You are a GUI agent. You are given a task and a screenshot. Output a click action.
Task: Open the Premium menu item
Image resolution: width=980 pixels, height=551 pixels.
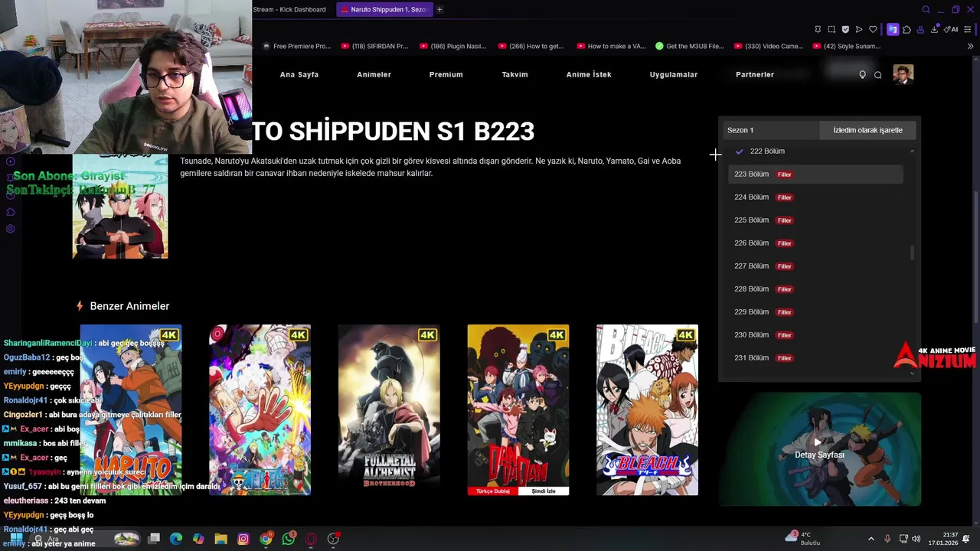coord(446,74)
